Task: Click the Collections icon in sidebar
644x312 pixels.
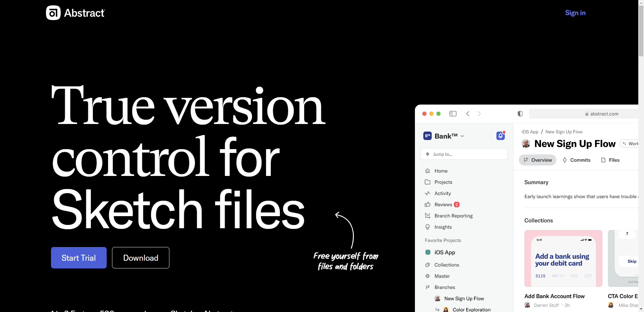Action: (x=428, y=265)
